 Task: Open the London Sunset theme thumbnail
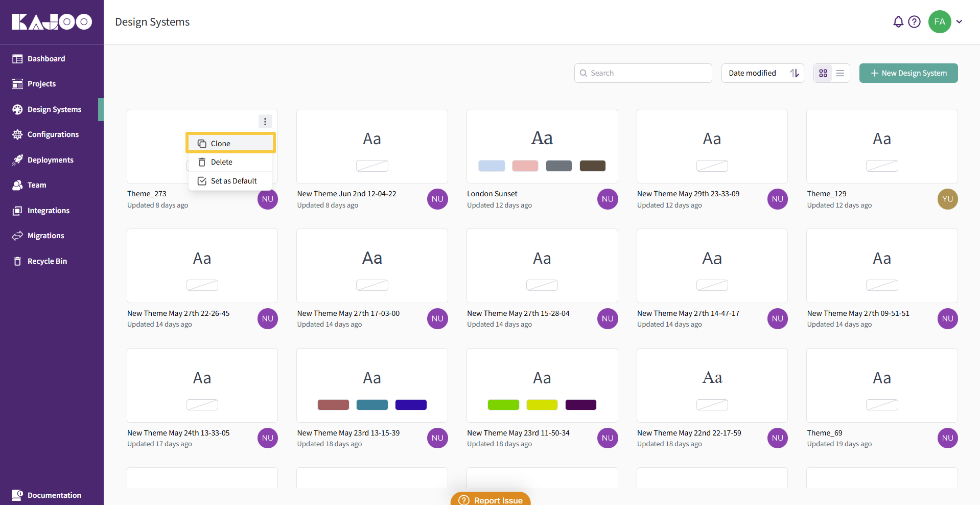(x=542, y=146)
